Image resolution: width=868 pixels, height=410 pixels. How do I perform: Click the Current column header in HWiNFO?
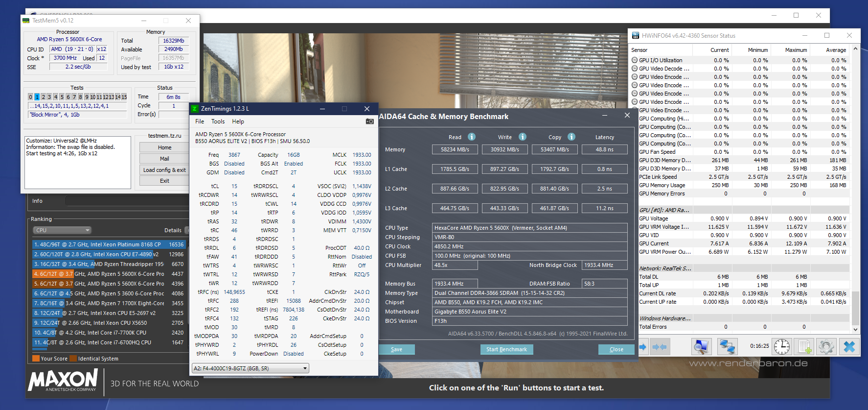(x=711, y=50)
